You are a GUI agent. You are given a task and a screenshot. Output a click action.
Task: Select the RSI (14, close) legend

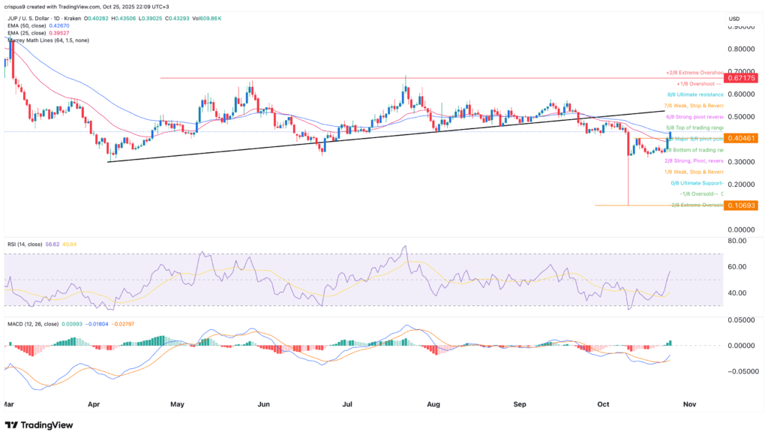coord(24,244)
